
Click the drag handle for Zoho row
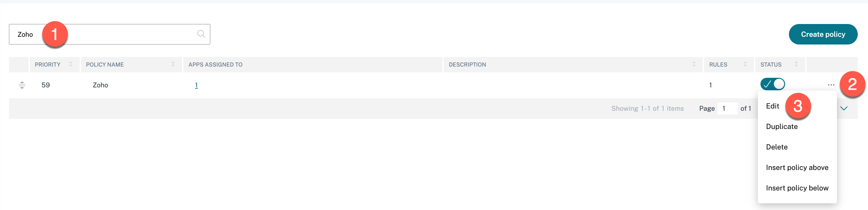22,85
